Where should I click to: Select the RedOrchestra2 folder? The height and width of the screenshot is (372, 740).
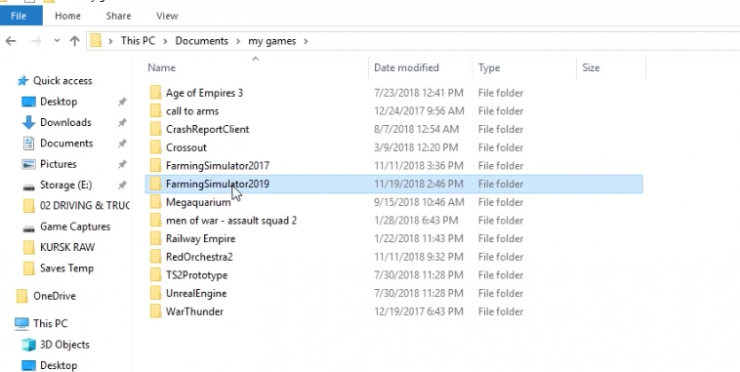199,257
